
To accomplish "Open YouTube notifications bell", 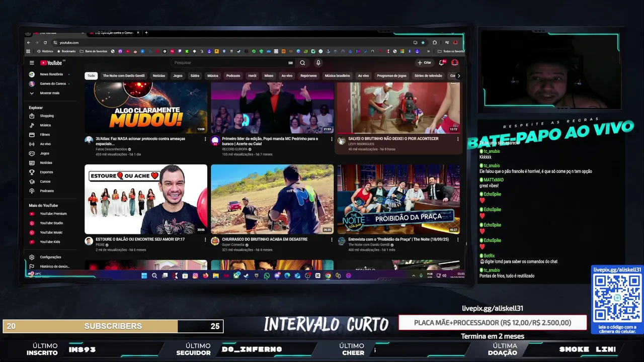I will click(x=441, y=63).
